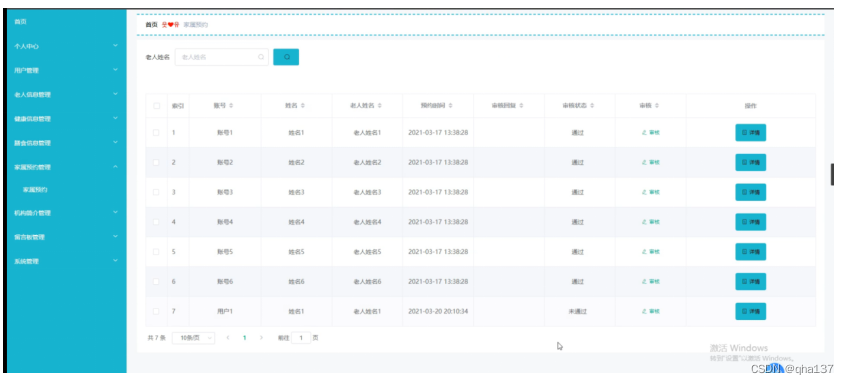Expand the 用户管理 sidebar menu
The image size is (849, 384).
point(66,70)
